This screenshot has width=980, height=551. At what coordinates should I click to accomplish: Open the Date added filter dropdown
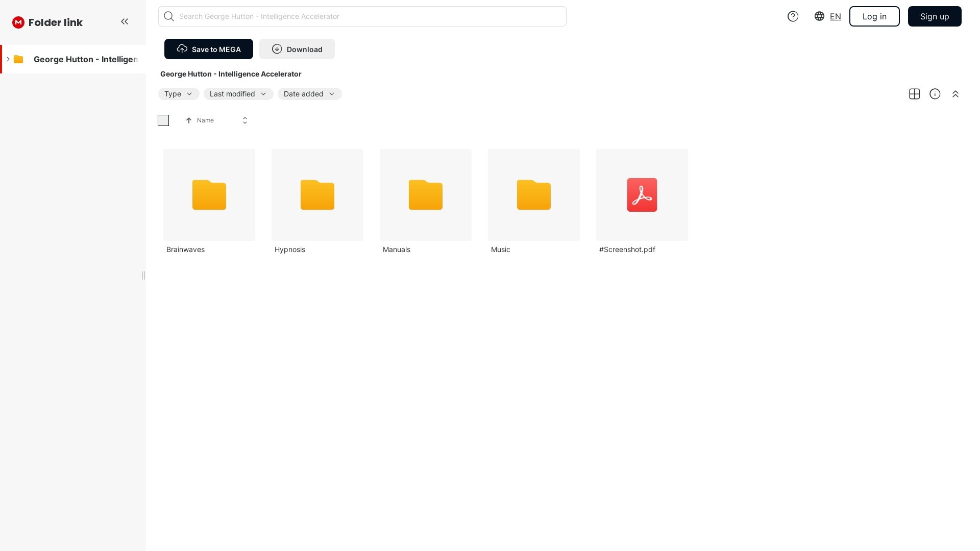click(x=309, y=94)
